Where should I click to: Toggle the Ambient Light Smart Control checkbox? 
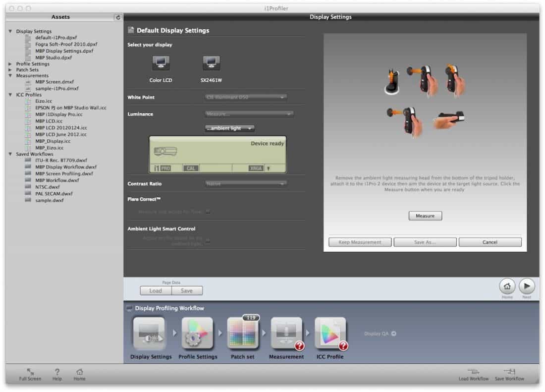[x=208, y=241]
